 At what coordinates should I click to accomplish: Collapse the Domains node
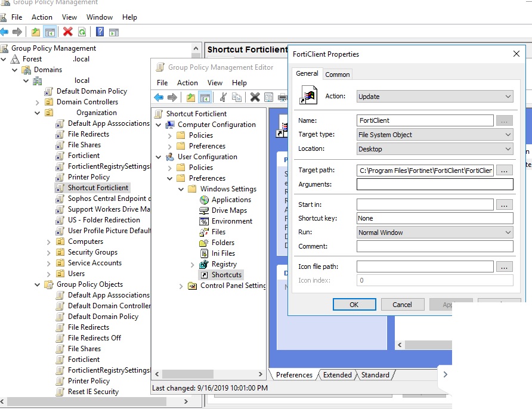point(14,70)
